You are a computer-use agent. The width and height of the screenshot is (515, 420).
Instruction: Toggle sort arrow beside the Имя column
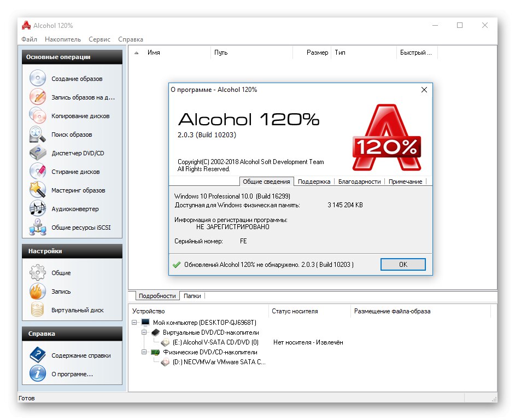coord(136,52)
